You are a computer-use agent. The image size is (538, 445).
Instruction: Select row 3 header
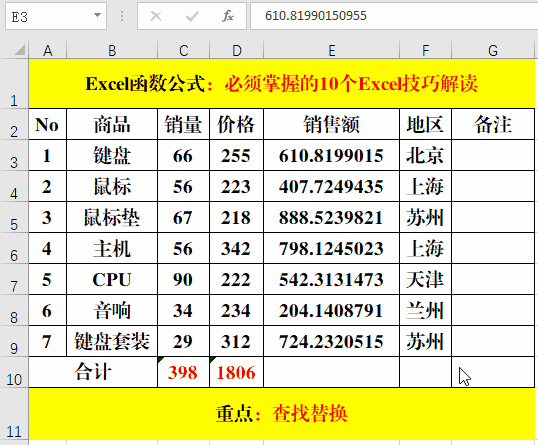coord(14,155)
